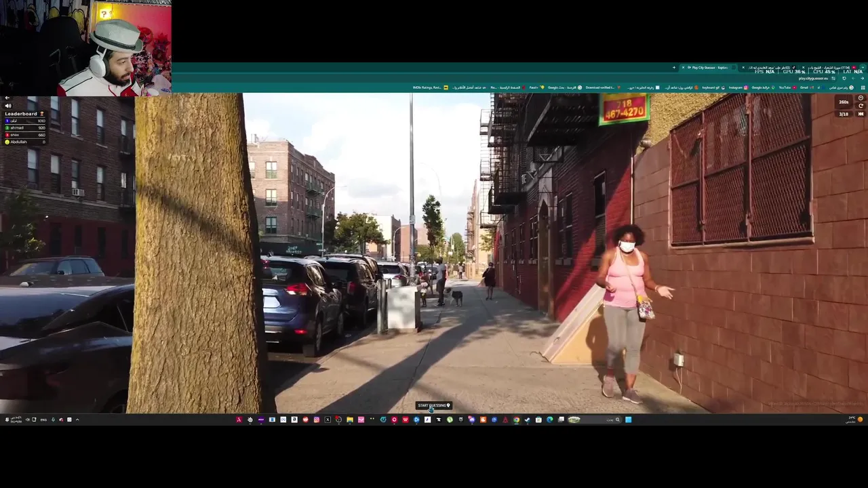Image resolution: width=868 pixels, height=488 pixels.
Task: Open Microsoft Edge from the taskbar
Action: (549, 420)
